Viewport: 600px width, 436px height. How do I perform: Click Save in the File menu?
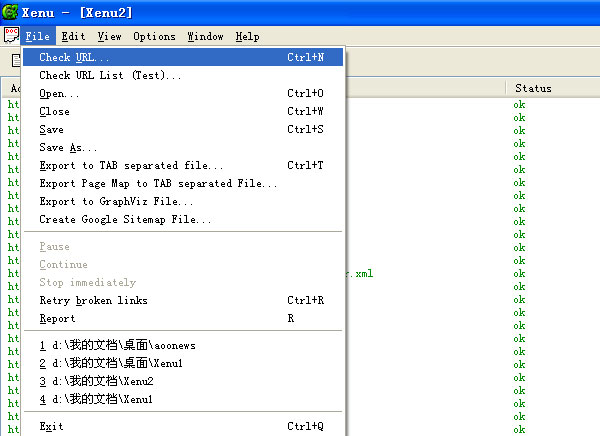point(183,129)
